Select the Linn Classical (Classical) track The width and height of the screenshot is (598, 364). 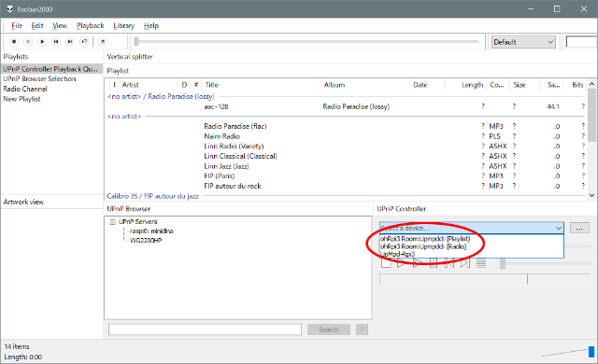[x=346, y=156]
